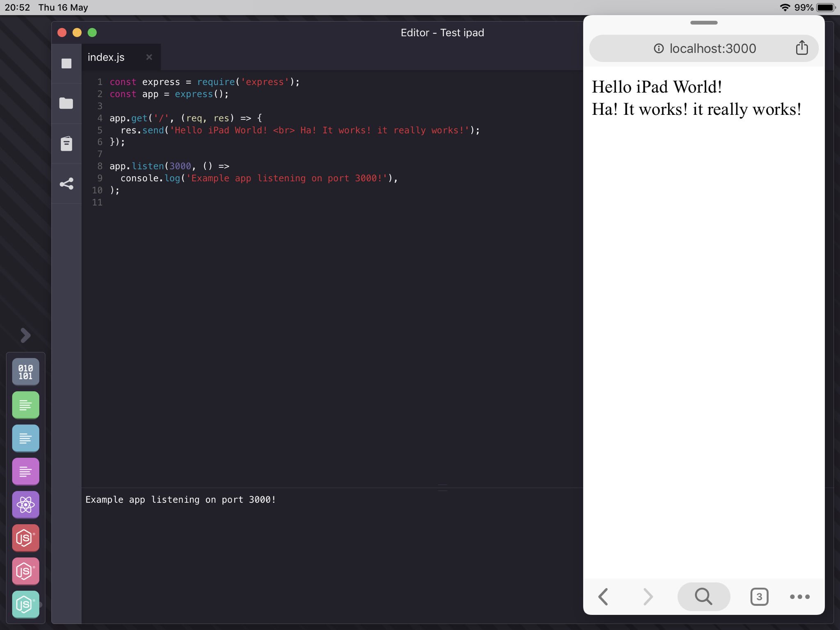
Task: Open the tabs overview showing 3
Action: click(x=759, y=596)
